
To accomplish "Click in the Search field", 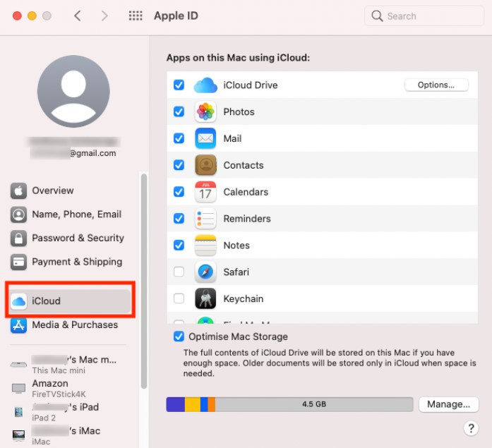I will [424, 16].
